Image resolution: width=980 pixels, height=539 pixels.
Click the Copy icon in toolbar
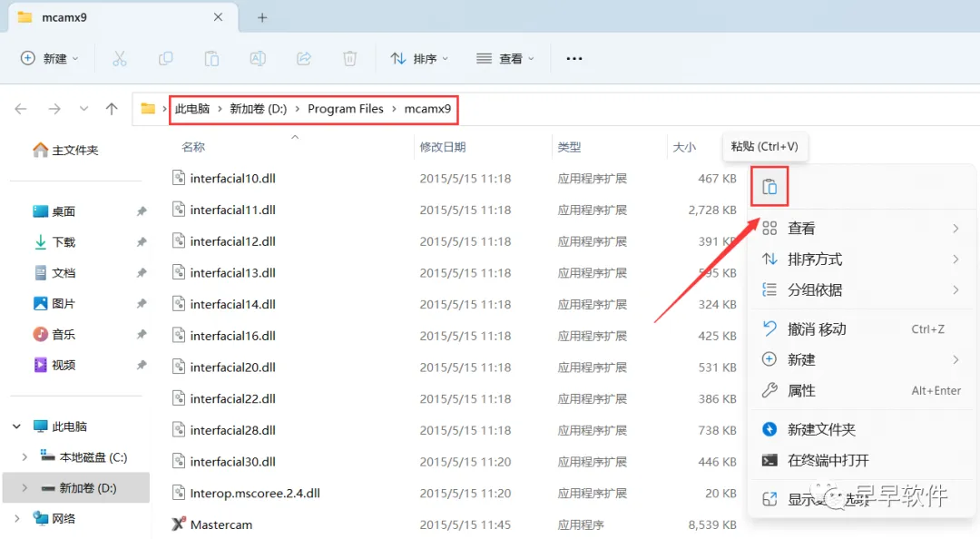(166, 59)
